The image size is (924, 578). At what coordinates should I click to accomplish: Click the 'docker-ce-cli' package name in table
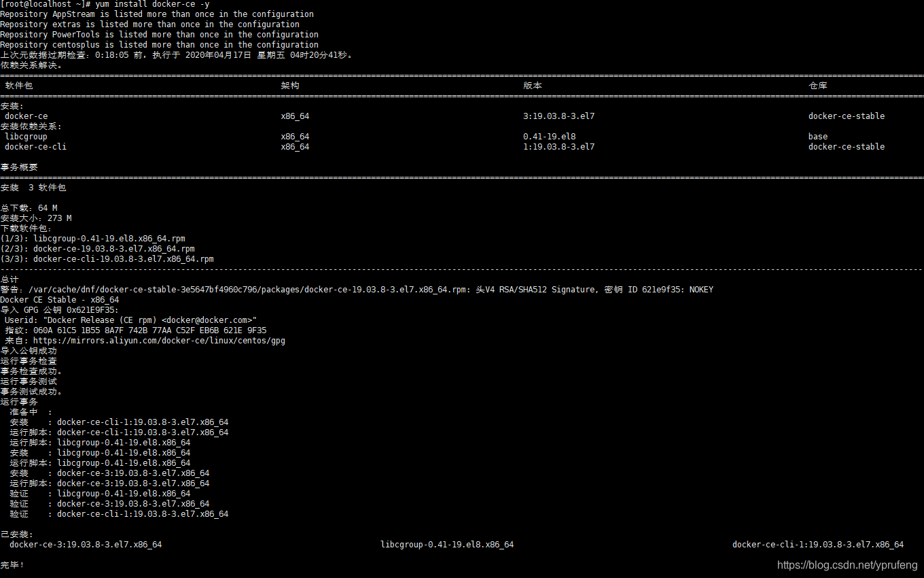coord(36,147)
